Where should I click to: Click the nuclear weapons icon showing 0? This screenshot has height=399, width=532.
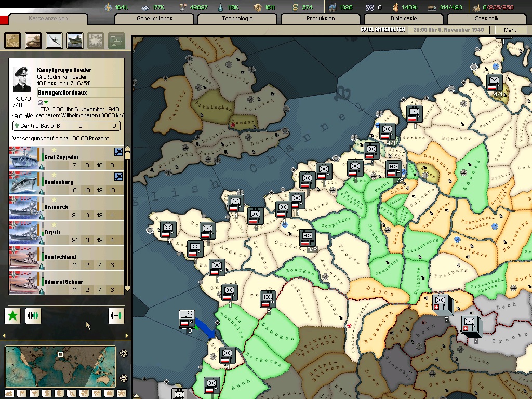[x=369, y=7]
